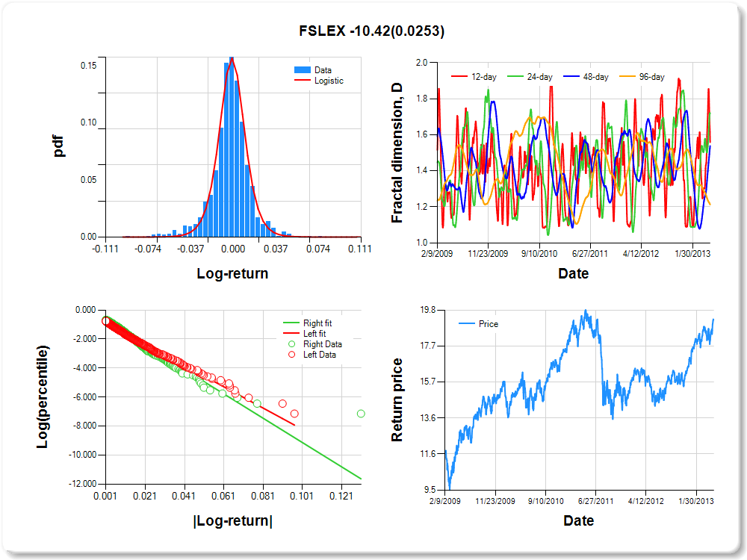Click the -0.074 tick on histogram x-axis
Viewport: 747px width, 560px height.
coord(148,249)
